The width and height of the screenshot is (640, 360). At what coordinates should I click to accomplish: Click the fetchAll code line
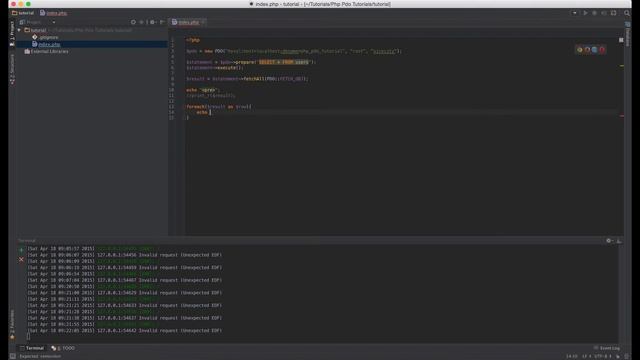(247, 79)
